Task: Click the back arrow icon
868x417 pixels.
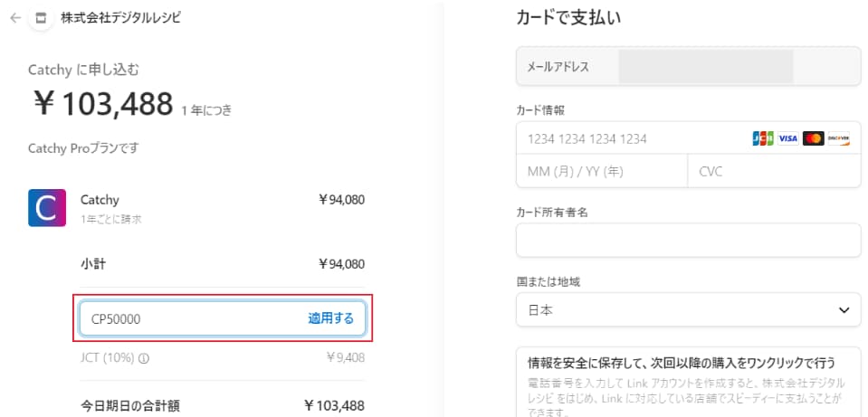Action: [x=15, y=18]
